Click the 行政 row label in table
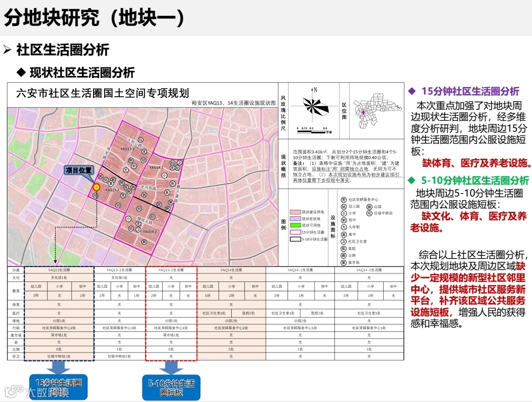This screenshot has width=532, height=402. coord(16,328)
